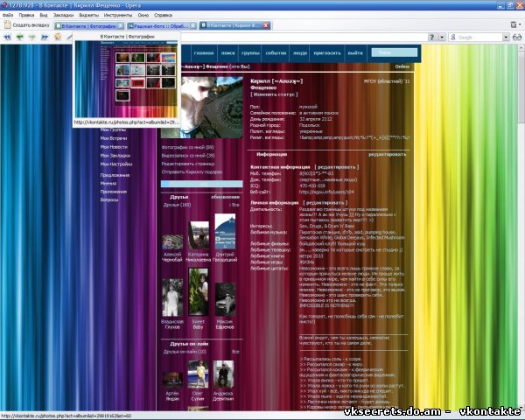
Task: Open friend Алексей Чернобай's thumbnail
Action: click(172, 241)
